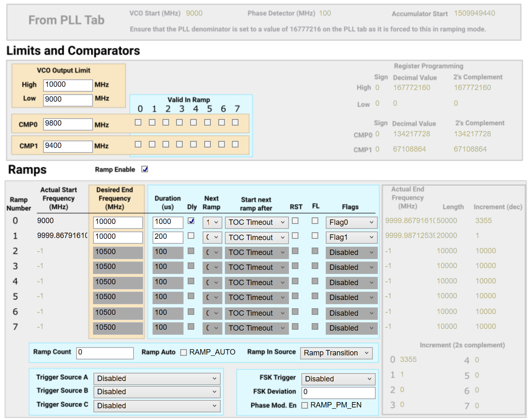The image size is (532, 419).
Task: Edit Desired End Frequency for ramp 0
Action: pos(118,222)
